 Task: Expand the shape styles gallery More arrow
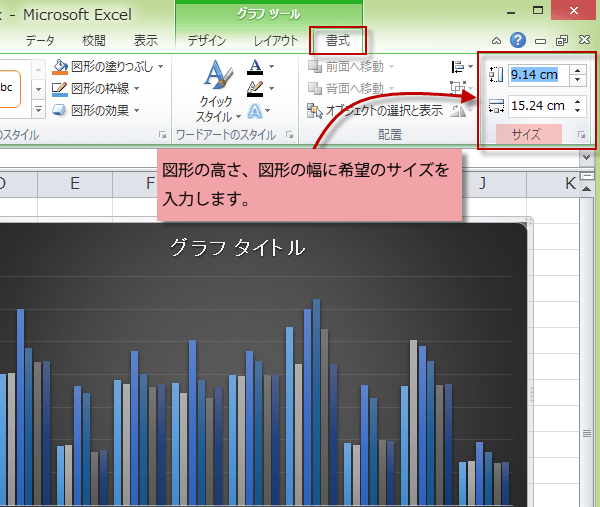tap(38, 110)
